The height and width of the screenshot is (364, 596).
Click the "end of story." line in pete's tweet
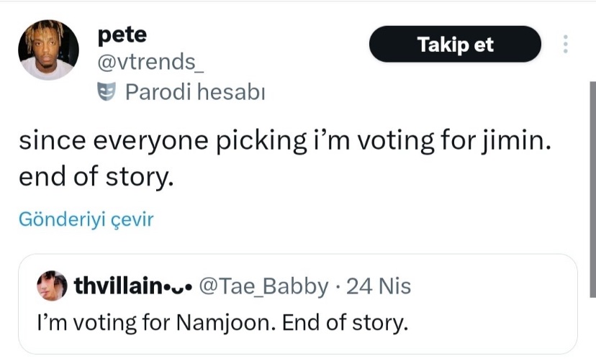(98, 176)
